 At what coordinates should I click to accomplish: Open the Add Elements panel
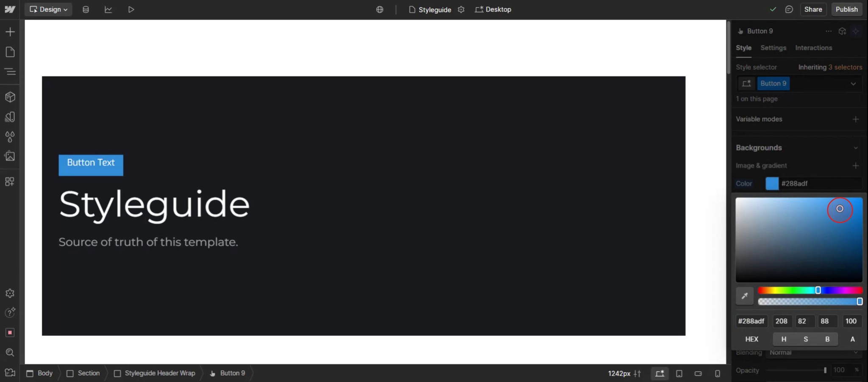(x=9, y=31)
